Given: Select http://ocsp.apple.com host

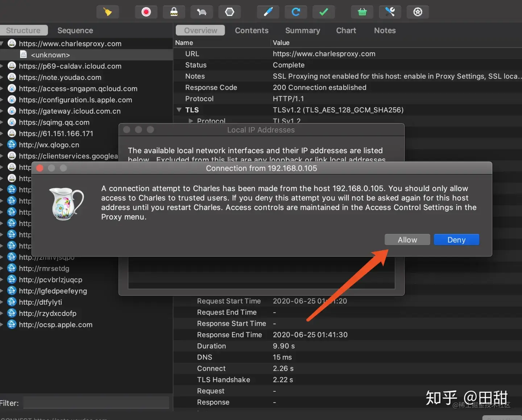Looking at the screenshot, I should [x=55, y=325].
